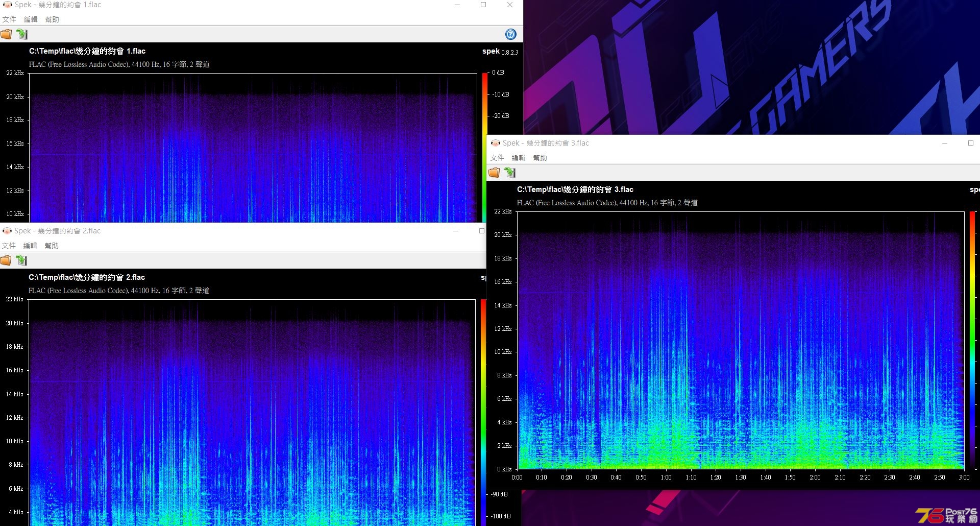Screen dimensions: 980x526
Task: Click the Spek app icon in 1.flac title bar
Action: tap(7, 5)
